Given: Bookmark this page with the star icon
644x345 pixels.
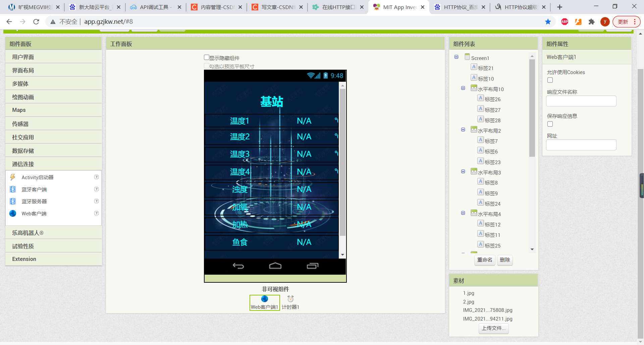Looking at the screenshot, I should coord(548,22).
